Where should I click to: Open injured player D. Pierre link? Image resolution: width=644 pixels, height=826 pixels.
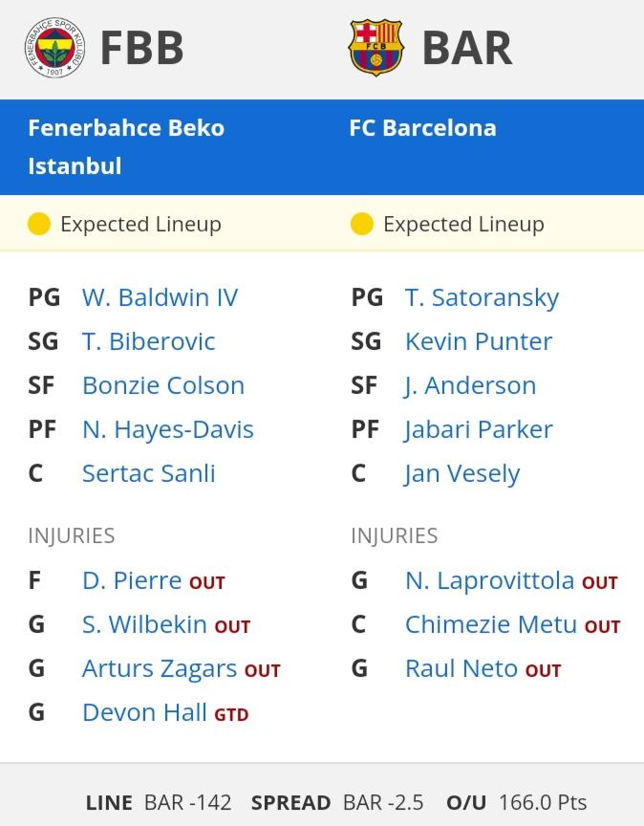[132, 580]
